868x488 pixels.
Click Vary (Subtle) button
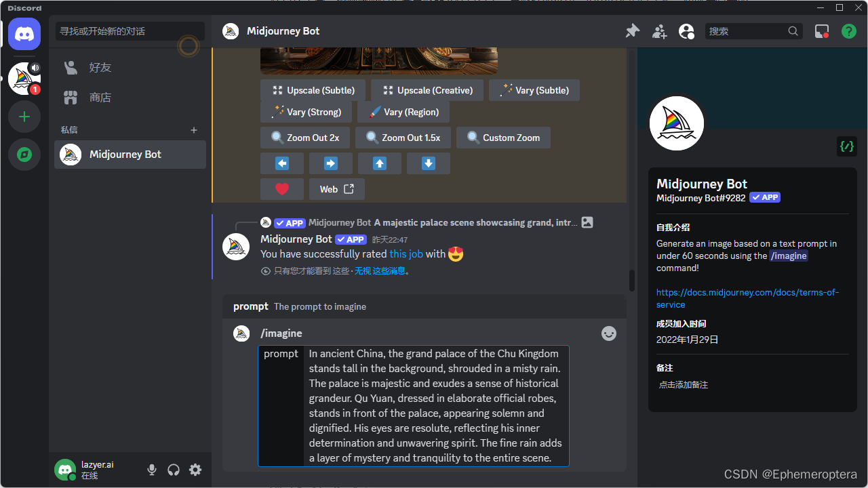534,90
